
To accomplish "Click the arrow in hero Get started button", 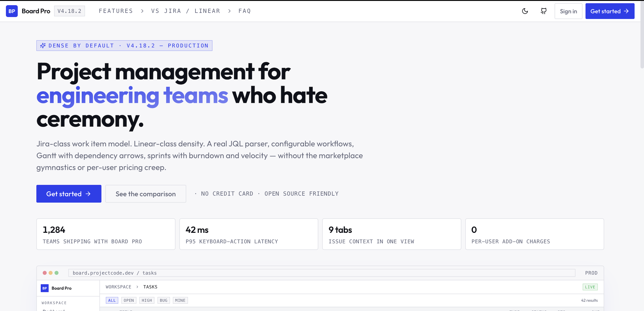I will [88, 194].
